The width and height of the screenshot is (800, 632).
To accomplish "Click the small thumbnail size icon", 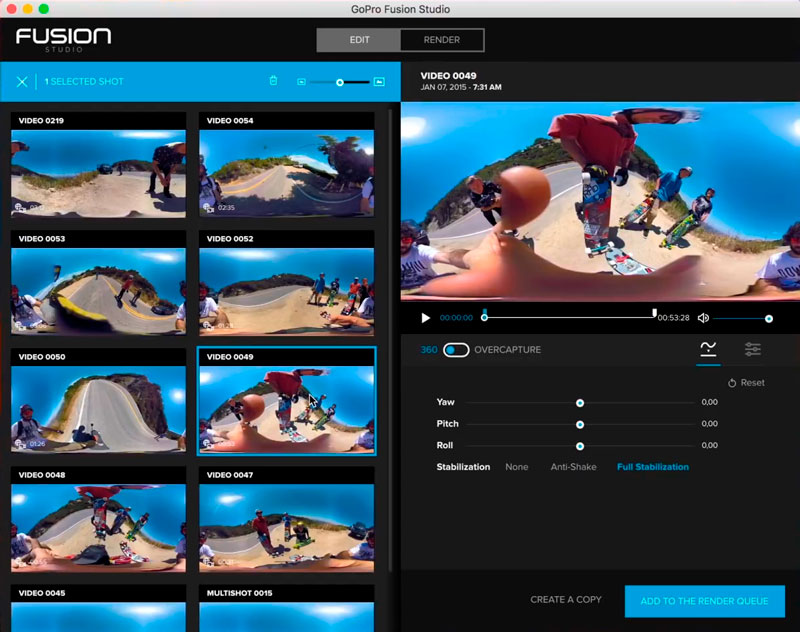I will pyautogui.click(x=301, y=82).
